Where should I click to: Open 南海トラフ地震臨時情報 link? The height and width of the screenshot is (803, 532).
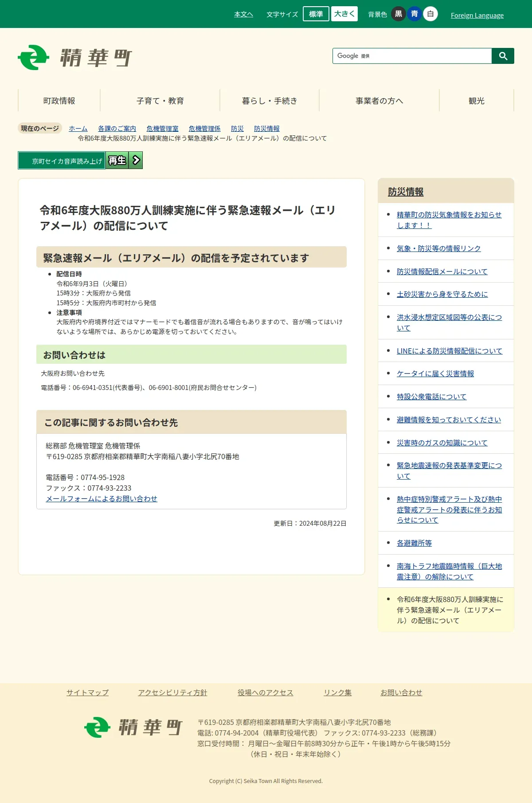(x=449, y=571)
